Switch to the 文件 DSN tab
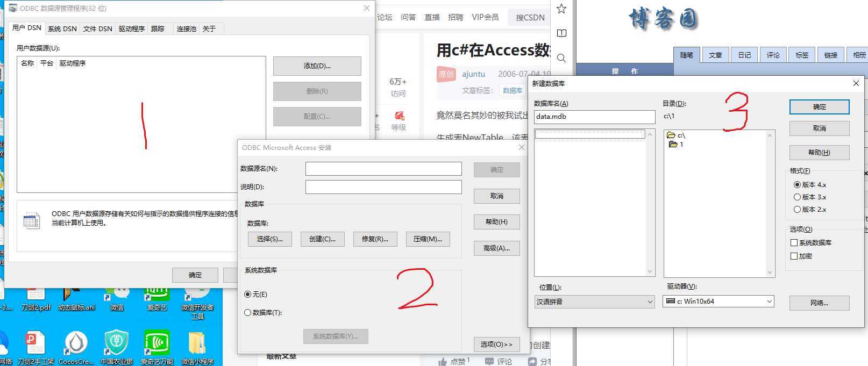The height and width of the screenshot is (366, 868). tap(98, 28)
